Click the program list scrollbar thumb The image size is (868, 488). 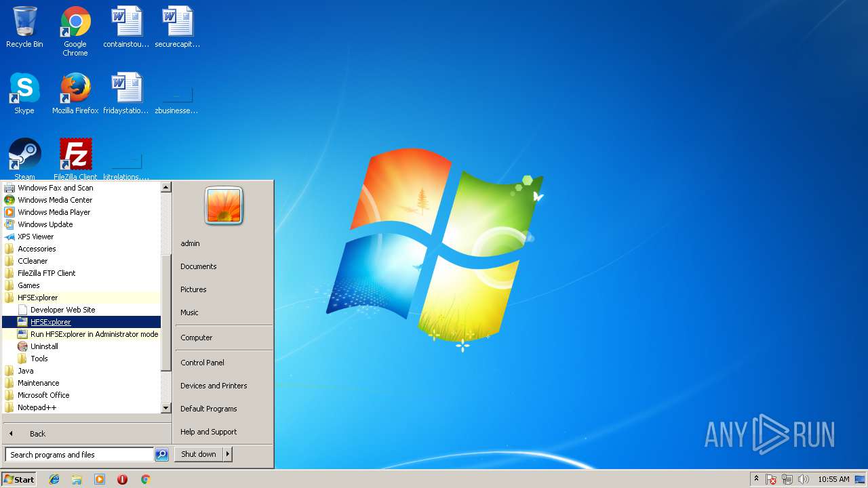[166, 313]
